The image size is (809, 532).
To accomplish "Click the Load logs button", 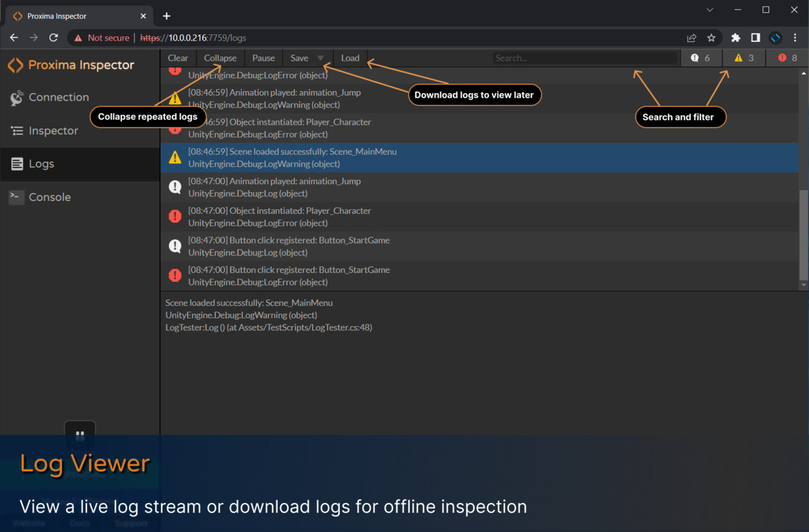I will tap(350, 58).
